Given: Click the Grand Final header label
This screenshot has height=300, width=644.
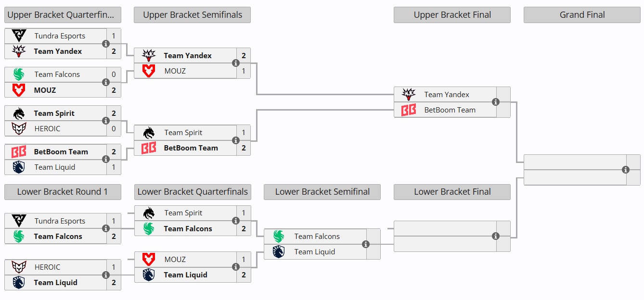Looking at the screenshot, I should 581,15.
